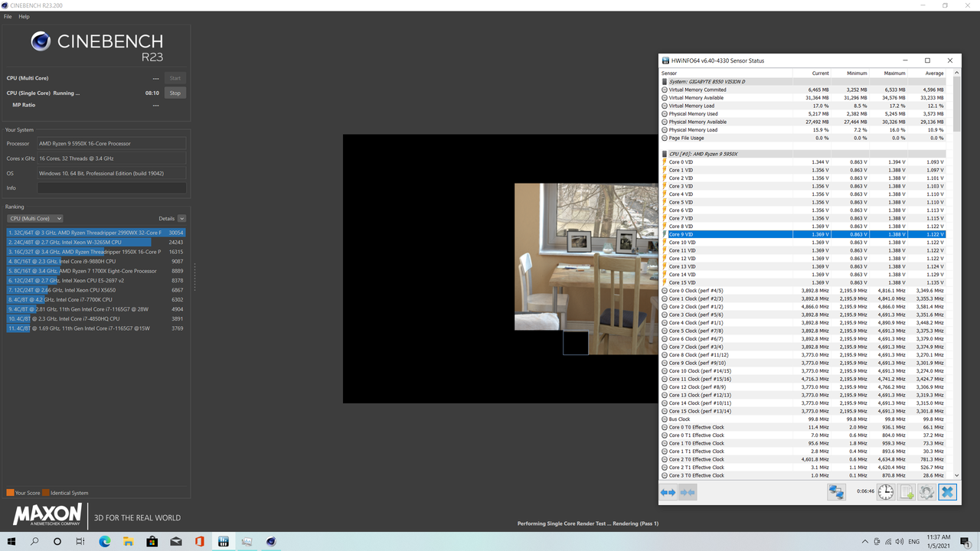
Task: Select Core 2 T0 Effective Clock row
Action: [803, 459]
